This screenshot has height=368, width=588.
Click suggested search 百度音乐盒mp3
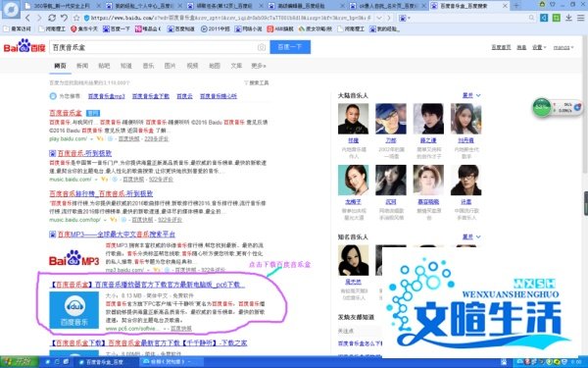[x=107, y=96]
